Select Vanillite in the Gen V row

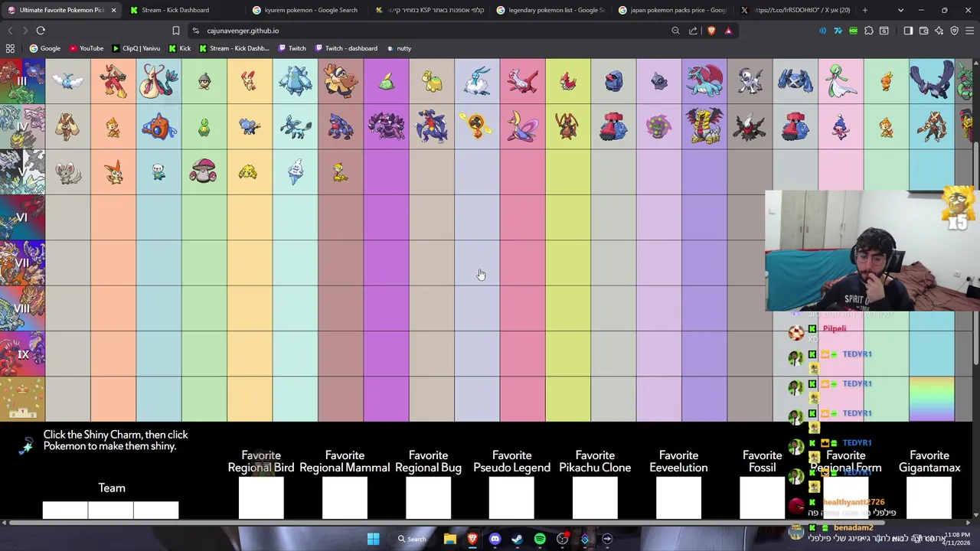tap(295, 172)
